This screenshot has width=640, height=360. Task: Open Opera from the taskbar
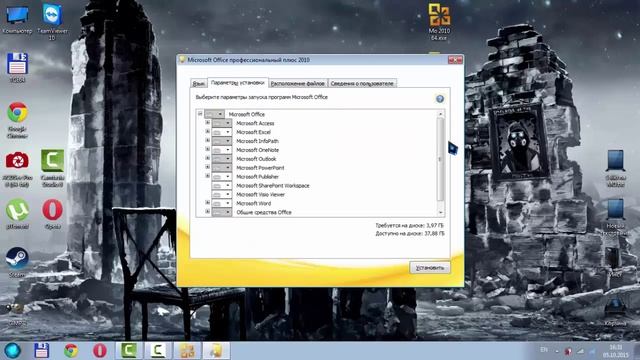100,351
